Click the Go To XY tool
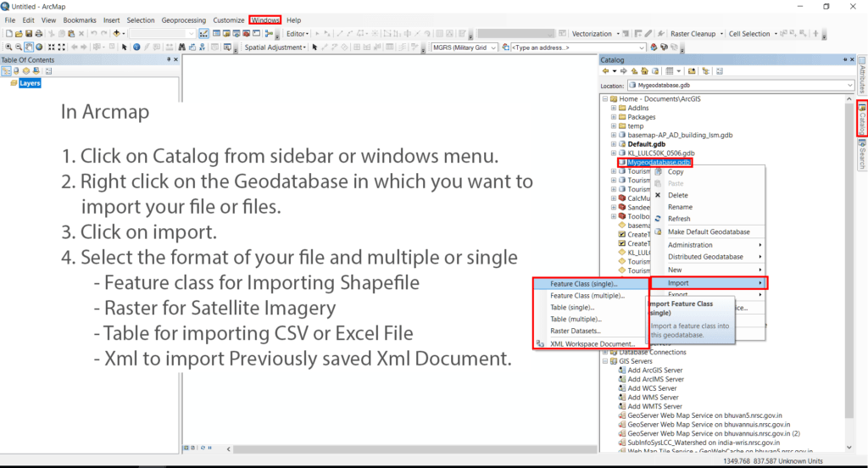 [202, 47]
